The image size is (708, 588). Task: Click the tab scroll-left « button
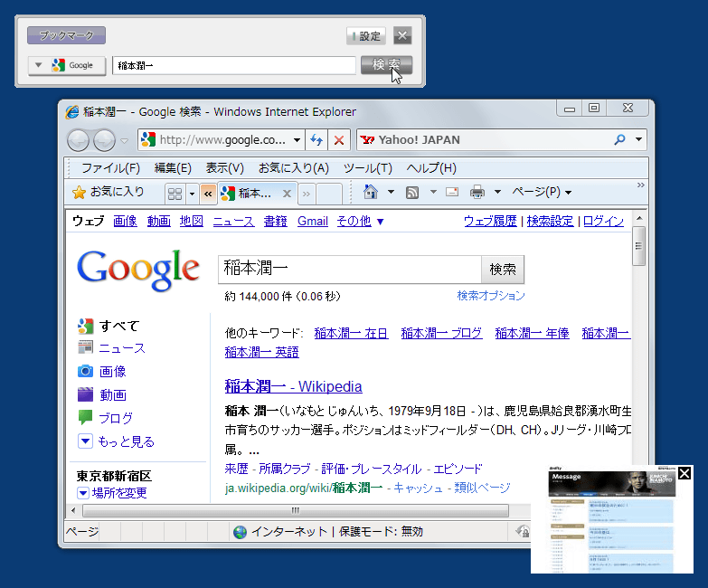(x=208, y=194)
